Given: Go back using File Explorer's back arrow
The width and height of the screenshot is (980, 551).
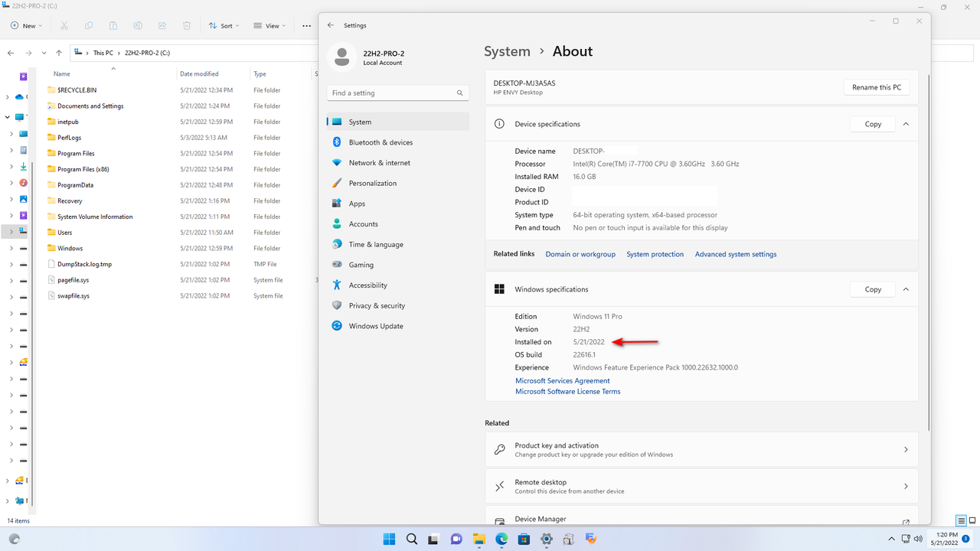Looking at the screenshot, I should click(11, 53).
